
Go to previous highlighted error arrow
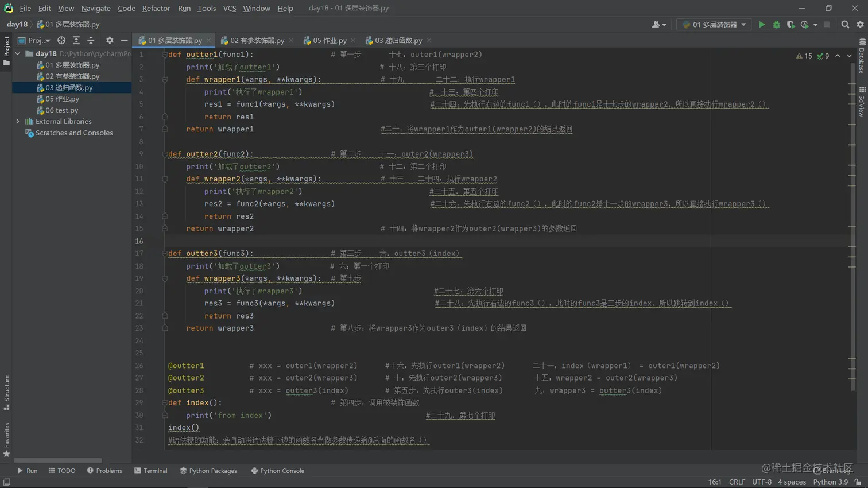[x=838, y=56]
